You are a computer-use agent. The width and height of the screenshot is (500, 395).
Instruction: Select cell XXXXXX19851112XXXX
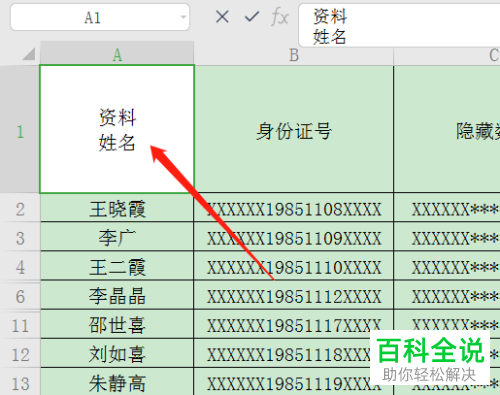coord(294,295)
